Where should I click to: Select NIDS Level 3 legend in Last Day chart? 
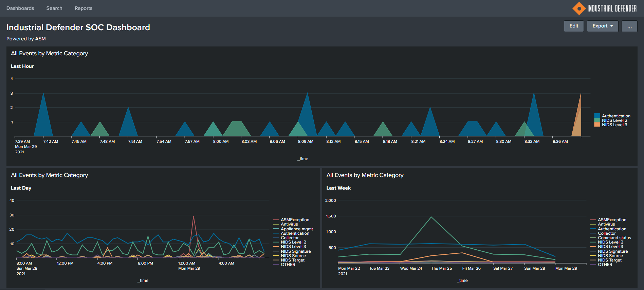click(290, 247)
